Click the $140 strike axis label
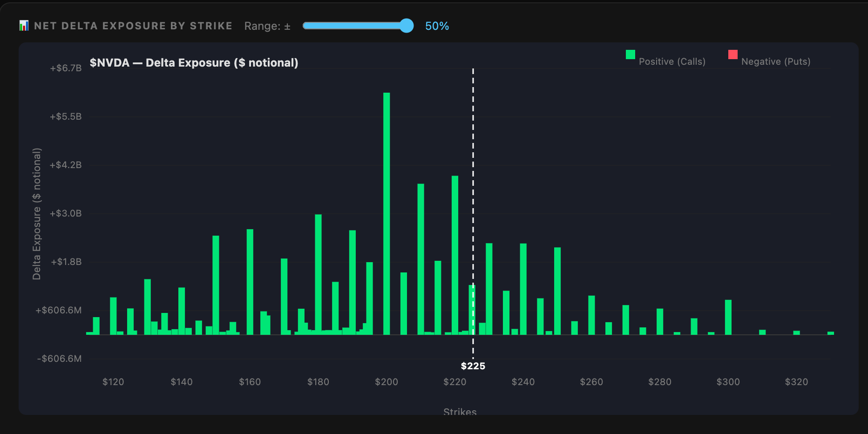 coord(182,382)
